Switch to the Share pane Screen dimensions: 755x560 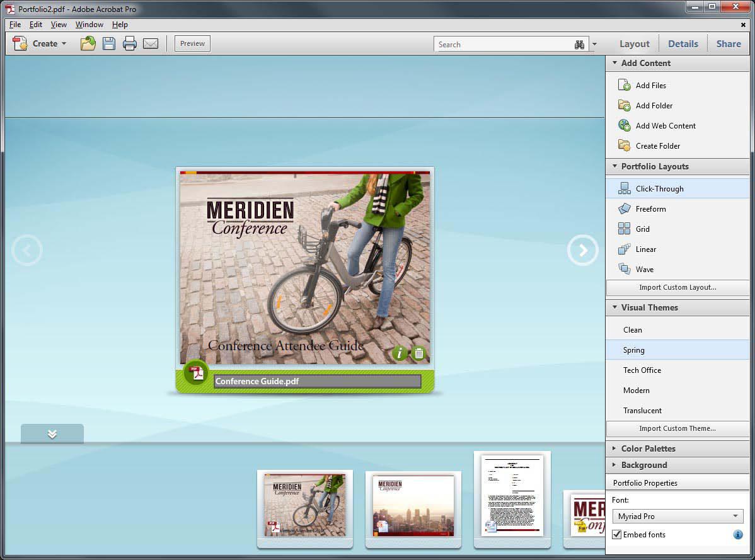(x=729, y=44)
